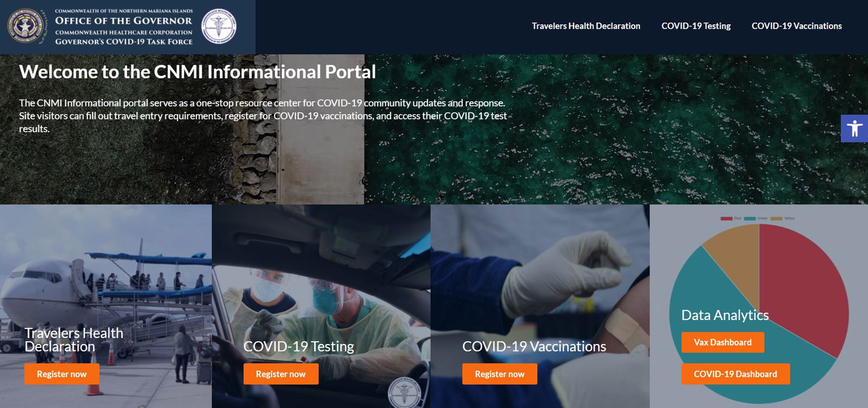Open COVID-19 Vaccinations nav item
The height and width of the screenshot is (408, 868).
pyautogui.click(x=796, y=26)
